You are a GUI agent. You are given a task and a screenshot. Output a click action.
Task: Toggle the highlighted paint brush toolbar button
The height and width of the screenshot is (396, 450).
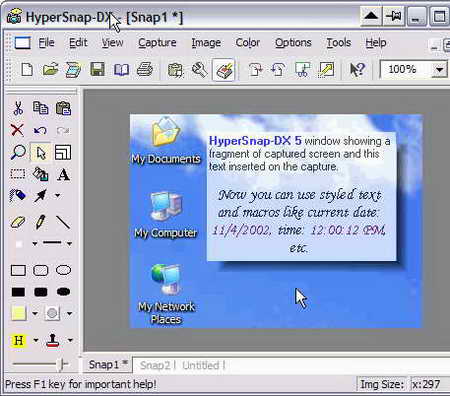coord(224,70)
